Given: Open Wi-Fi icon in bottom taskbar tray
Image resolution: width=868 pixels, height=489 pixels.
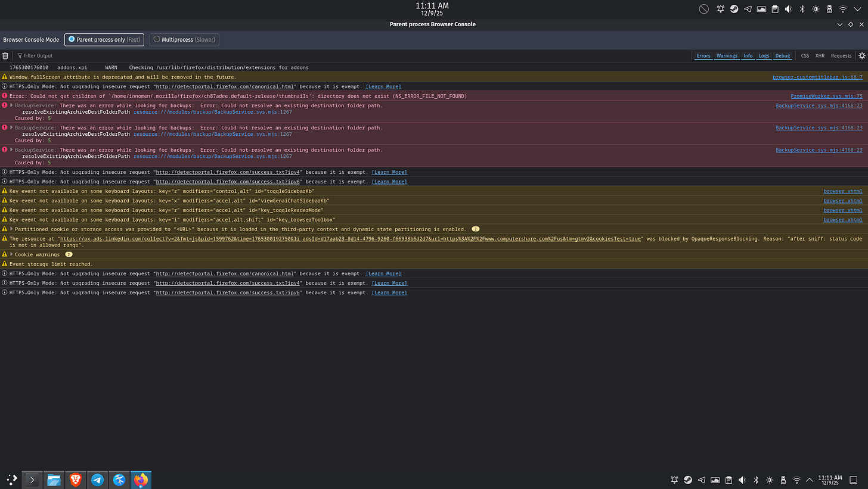Looking at the screenshot, I should click(x=796, y=479).
